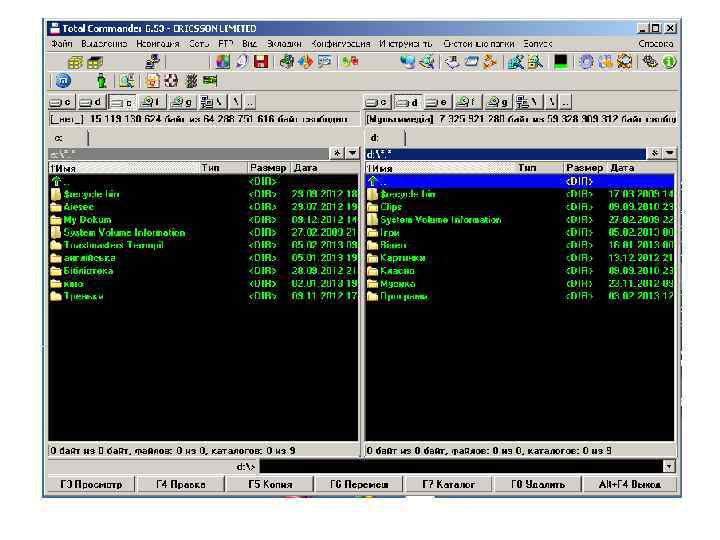
Task: Click the green card icon on second toolbar row
Action: pyautogui.click(x=210, y=81)
